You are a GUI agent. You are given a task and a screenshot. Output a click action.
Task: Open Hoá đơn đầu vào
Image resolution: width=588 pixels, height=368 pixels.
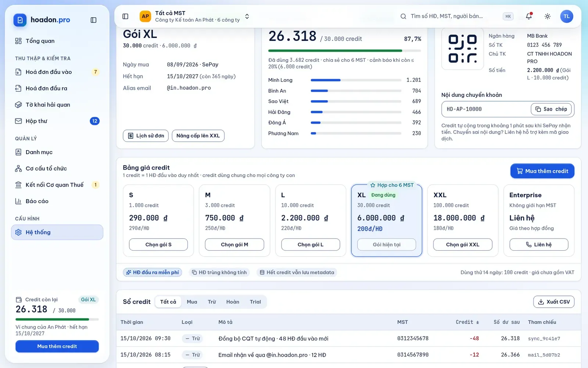[x=57, y=72]
